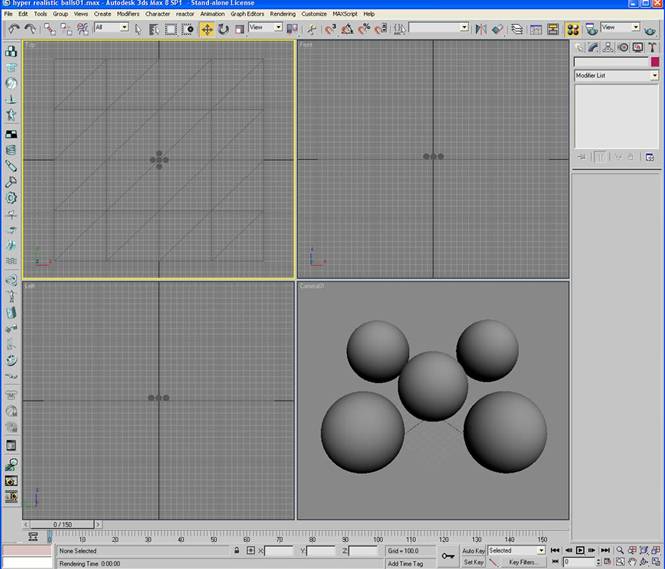Image resolution: width=665 pixels, height=569 pixels.
Task: Click the Play Animation button
Action: coord(580,550)
